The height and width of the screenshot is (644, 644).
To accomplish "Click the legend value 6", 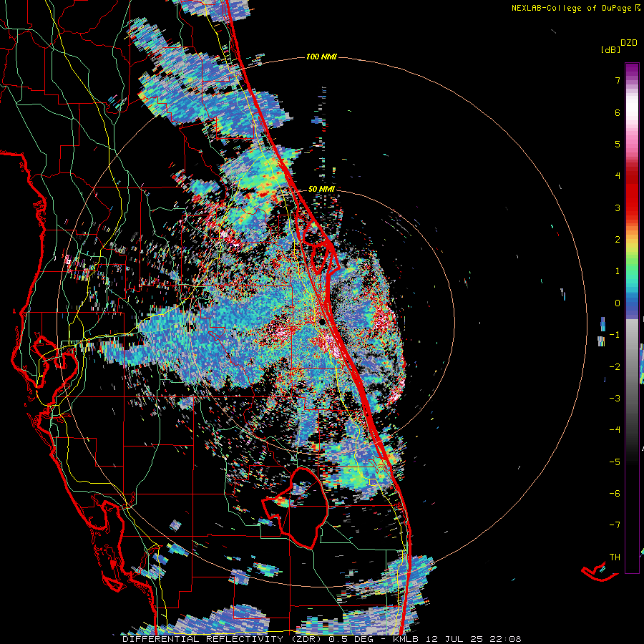I will (618, 112).
